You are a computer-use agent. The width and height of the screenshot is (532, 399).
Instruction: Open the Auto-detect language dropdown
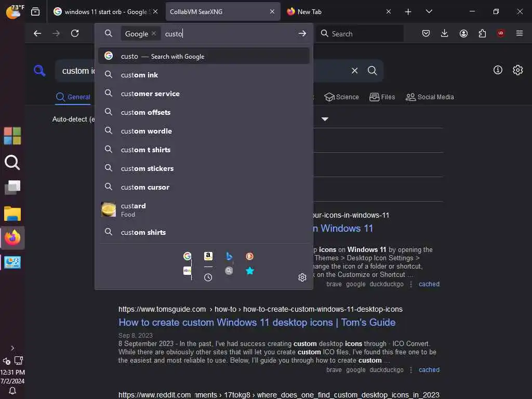[74, 119]
